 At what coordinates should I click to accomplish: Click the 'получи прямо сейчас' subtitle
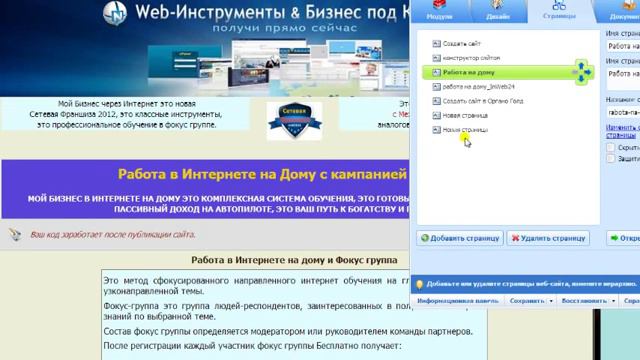284,28
